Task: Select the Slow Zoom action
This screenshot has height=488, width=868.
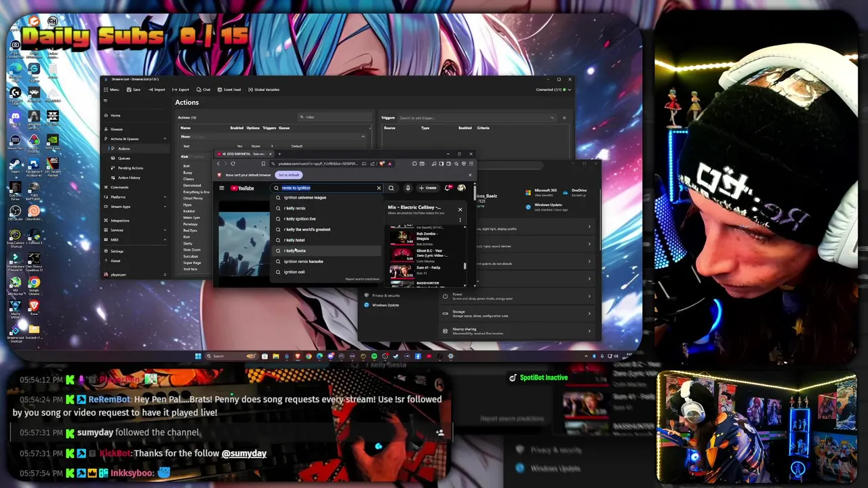Action: point(191,249)
